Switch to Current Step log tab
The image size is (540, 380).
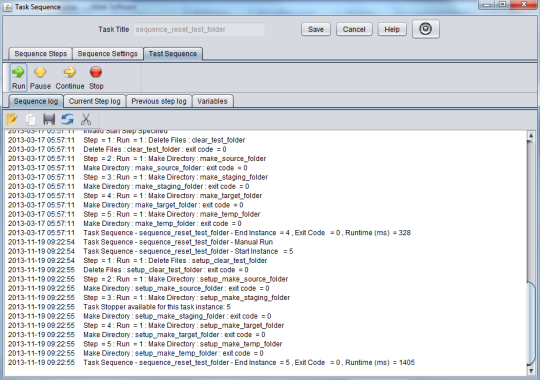click(x=95, y=101)
